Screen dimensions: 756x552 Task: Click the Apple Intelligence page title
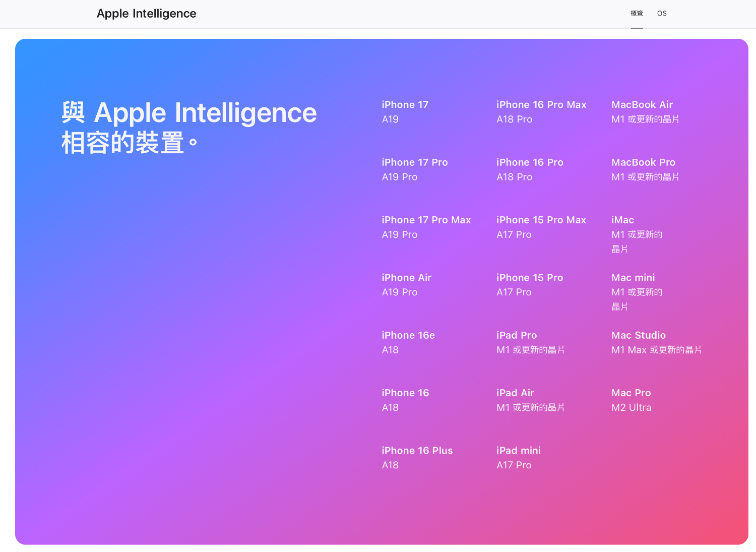click(146, 14)
